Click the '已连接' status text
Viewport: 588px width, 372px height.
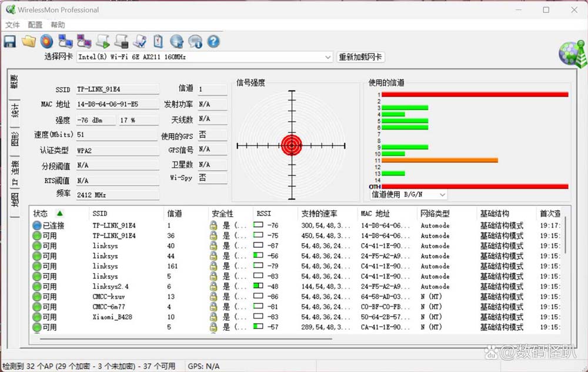pyautogui.click(x=54, y=225)
